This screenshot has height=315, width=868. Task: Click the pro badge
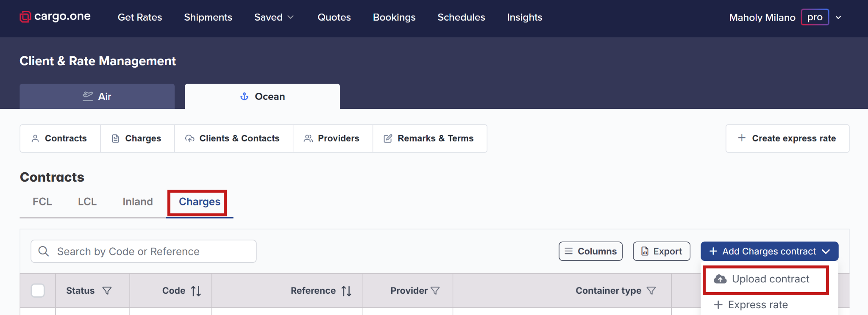[x=815, y=17]
